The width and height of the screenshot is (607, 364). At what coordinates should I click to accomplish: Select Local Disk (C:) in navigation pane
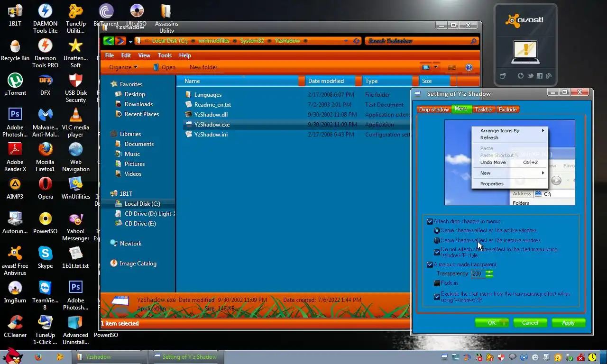(x=142, y=204)
